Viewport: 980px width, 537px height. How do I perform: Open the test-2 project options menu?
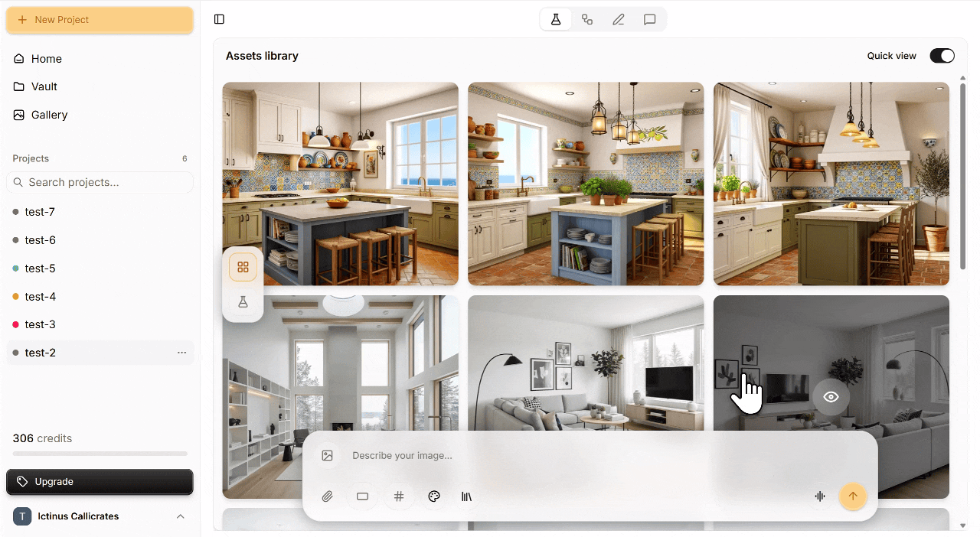[x=181, y=353]
